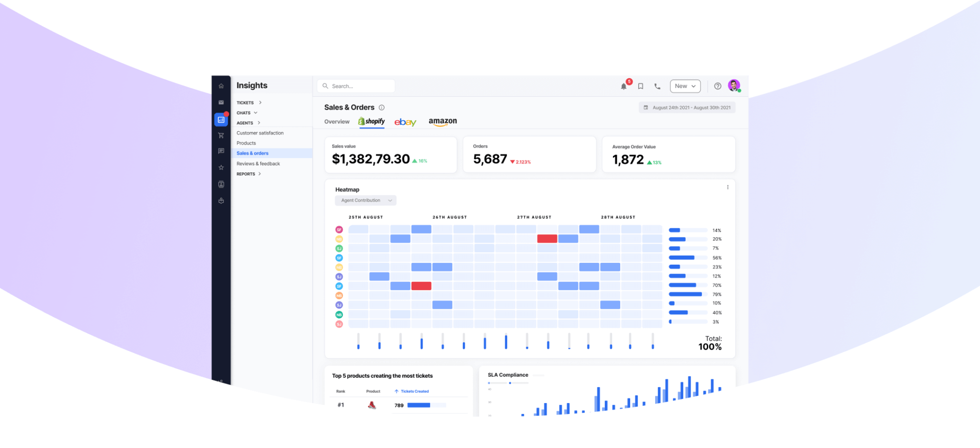
Task: Switch to the Shopify tab
Action: click(372, 122)
